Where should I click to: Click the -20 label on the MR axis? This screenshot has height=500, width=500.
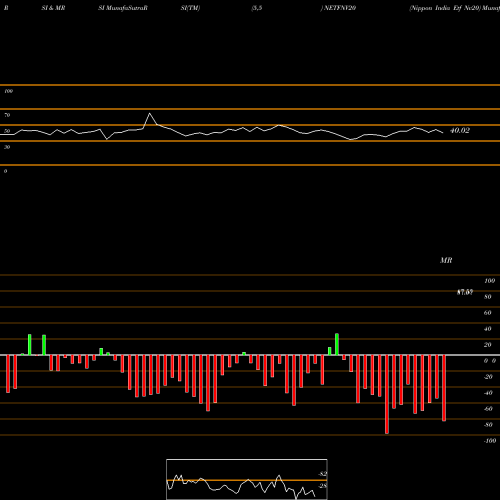[488, 377]
